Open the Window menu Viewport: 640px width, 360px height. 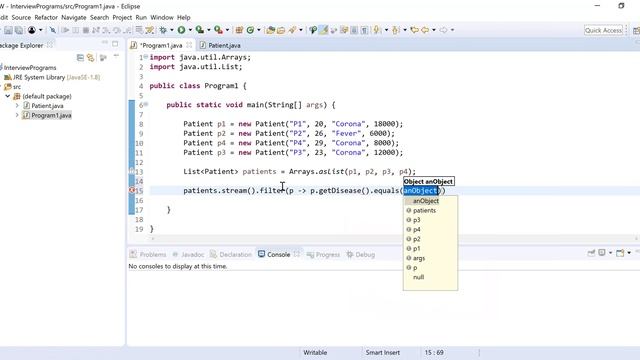click(x=162, y=18)
